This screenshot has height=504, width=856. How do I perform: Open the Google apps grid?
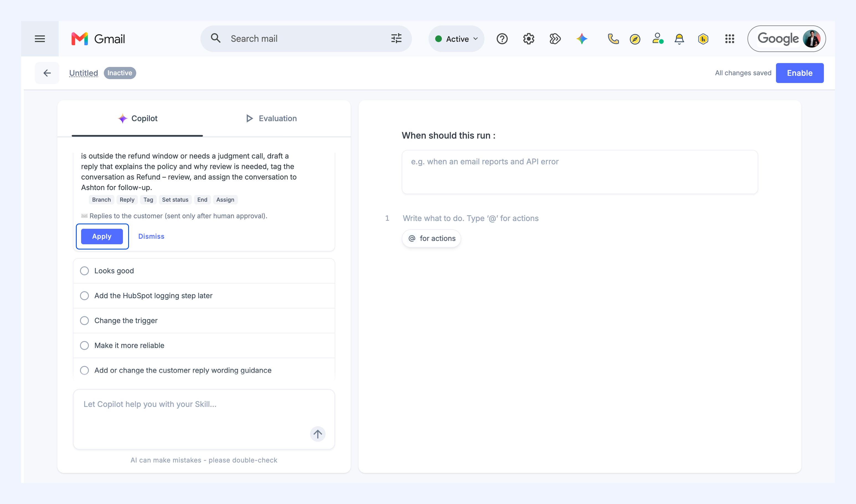pyautogui.click(x=729, y=39)
